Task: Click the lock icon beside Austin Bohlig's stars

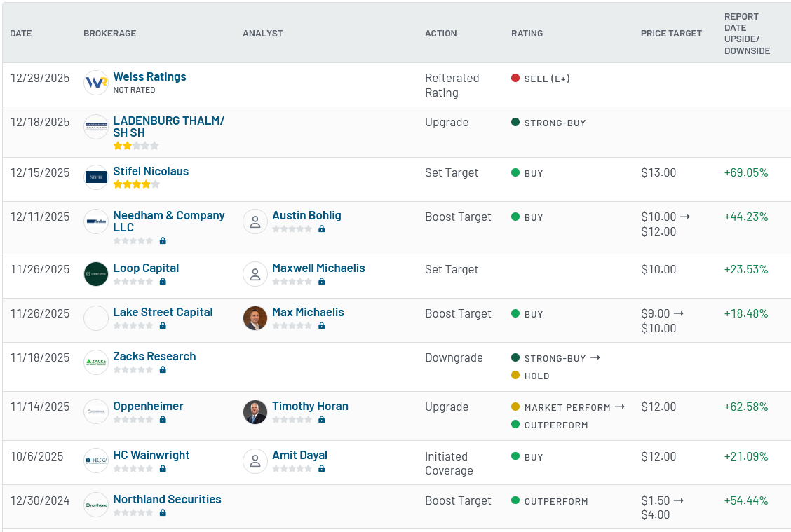Action: 322,229
